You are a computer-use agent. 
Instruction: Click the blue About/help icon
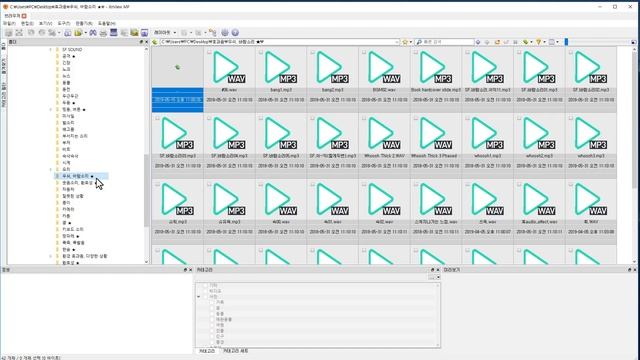[x=235, y=33]
